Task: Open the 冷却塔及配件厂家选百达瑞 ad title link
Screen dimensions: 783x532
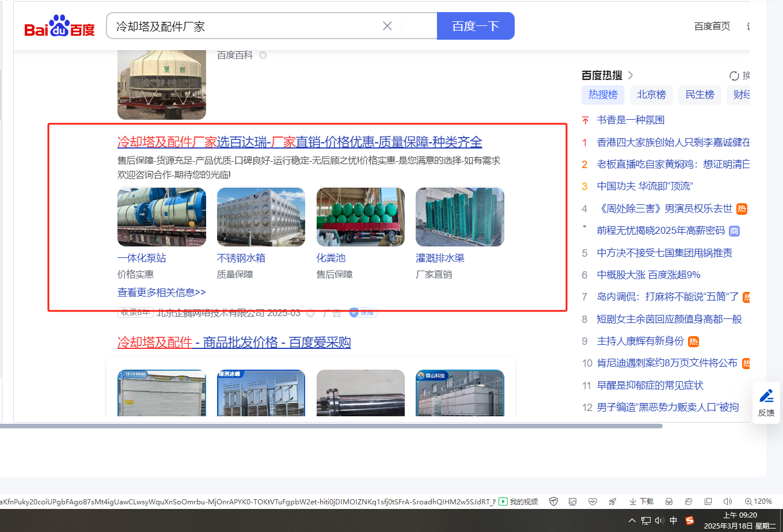Action: (300, 142)
